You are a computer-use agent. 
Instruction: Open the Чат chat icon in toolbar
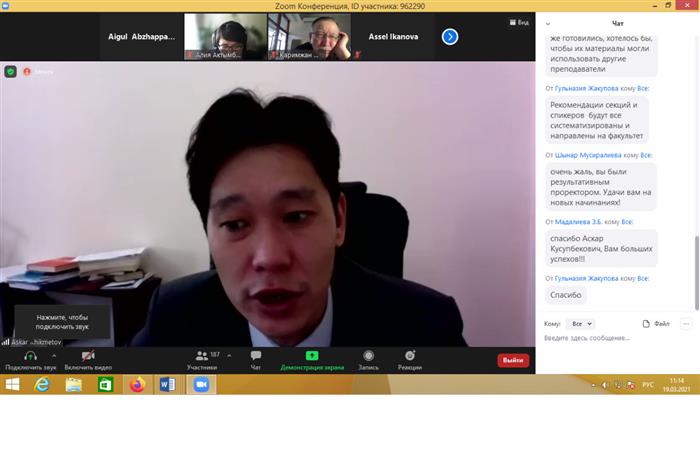coord(255,356)
